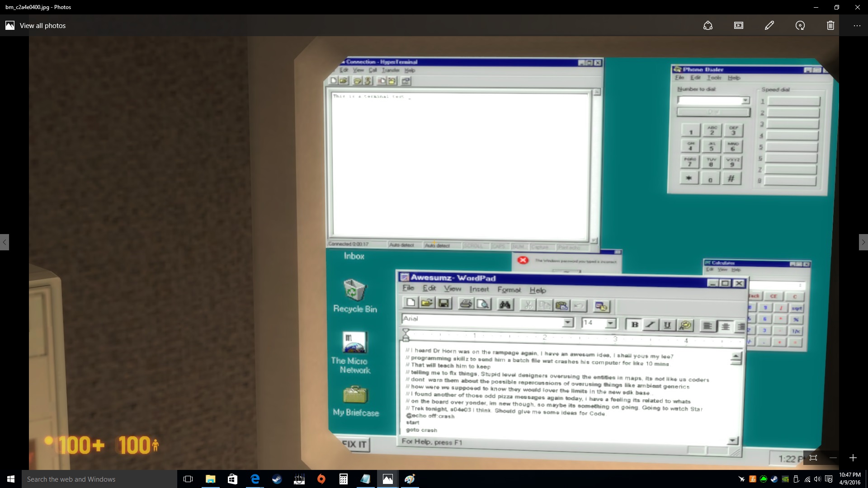The width and height of the screenshot is (868, 488).
Task: Fit the photo to window icon
Action: [x=813, y=458]
